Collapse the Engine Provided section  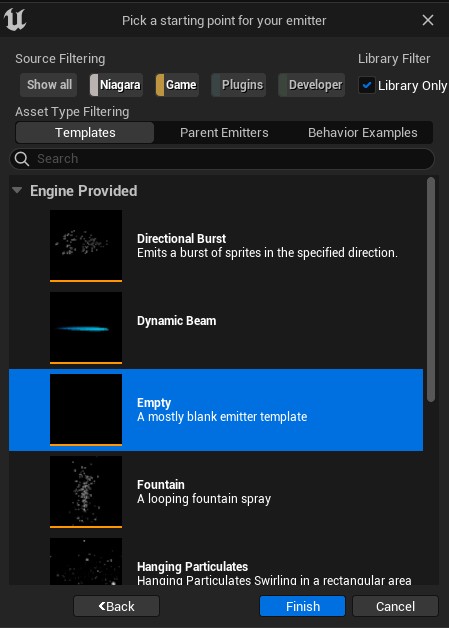(17, 190)
